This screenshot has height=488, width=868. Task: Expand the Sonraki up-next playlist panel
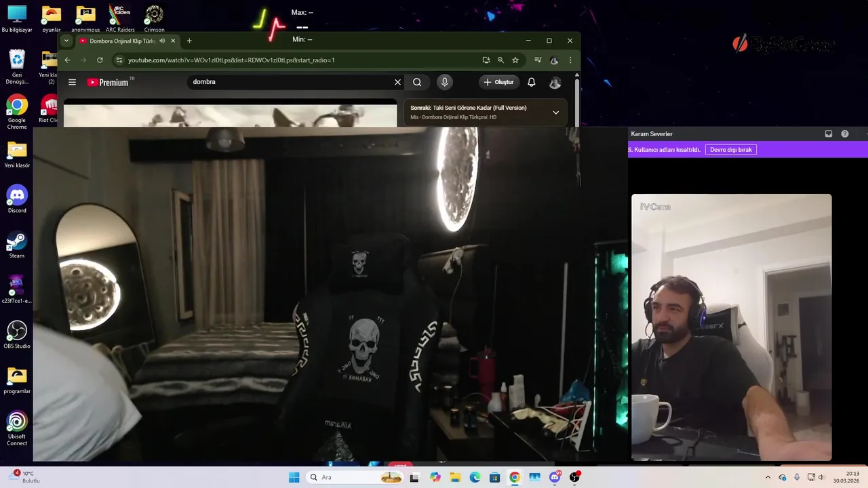click(555, 113)
